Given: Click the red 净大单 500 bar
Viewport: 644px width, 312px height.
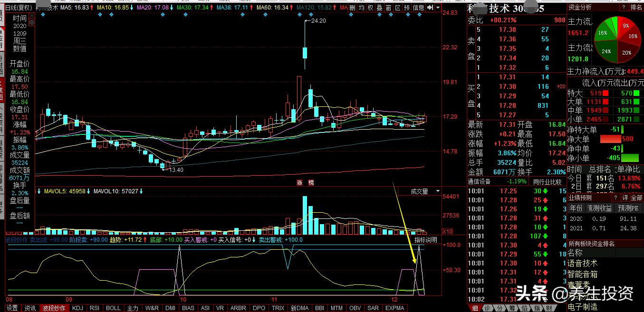Looking at the screenshot, I should (617, 139).
